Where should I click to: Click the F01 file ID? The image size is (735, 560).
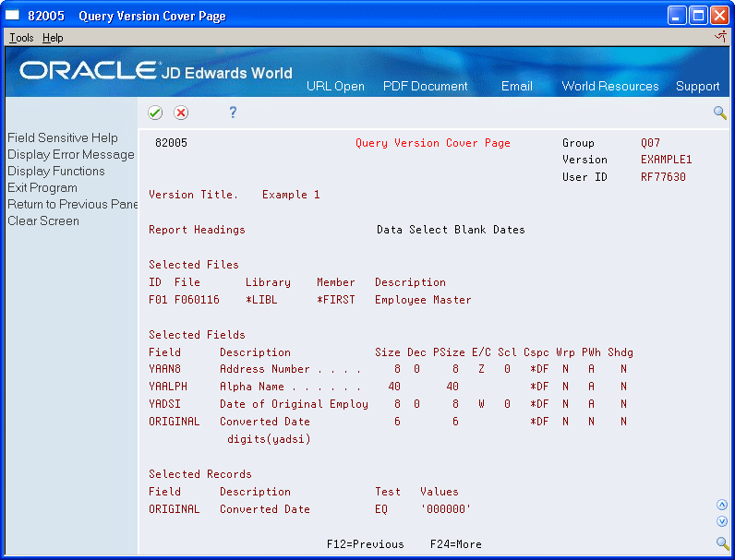tap(158, 300)
